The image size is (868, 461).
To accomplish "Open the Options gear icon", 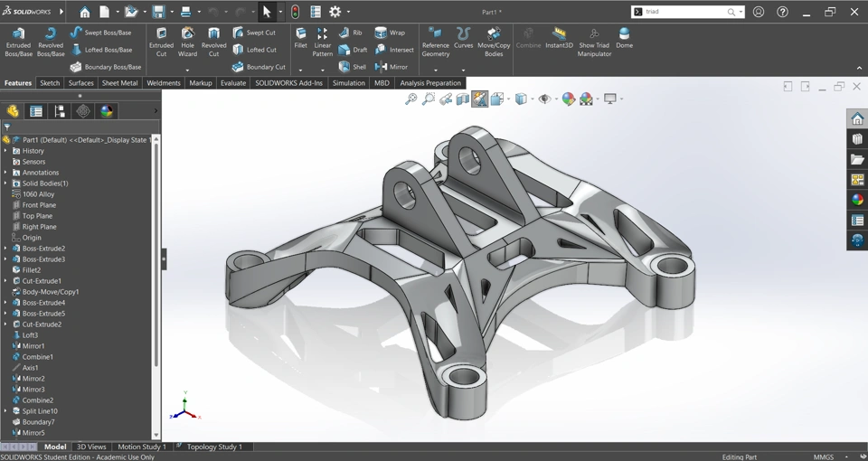I will [335, 12].
